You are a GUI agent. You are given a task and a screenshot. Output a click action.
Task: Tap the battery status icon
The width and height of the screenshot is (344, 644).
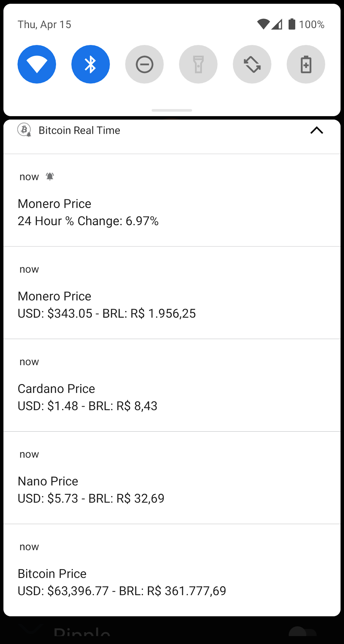click(x=292, y=24)
